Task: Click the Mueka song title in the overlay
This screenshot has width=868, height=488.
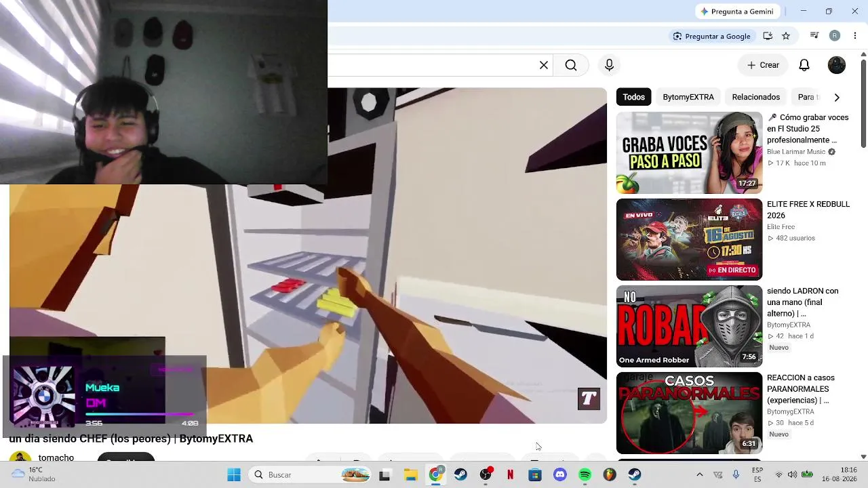Action: 102,388
